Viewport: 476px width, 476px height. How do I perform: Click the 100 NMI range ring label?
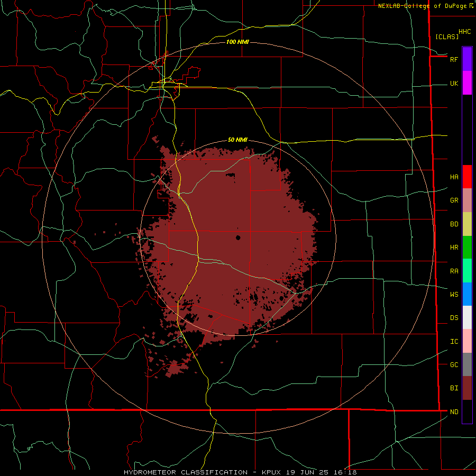coord(237,42)
